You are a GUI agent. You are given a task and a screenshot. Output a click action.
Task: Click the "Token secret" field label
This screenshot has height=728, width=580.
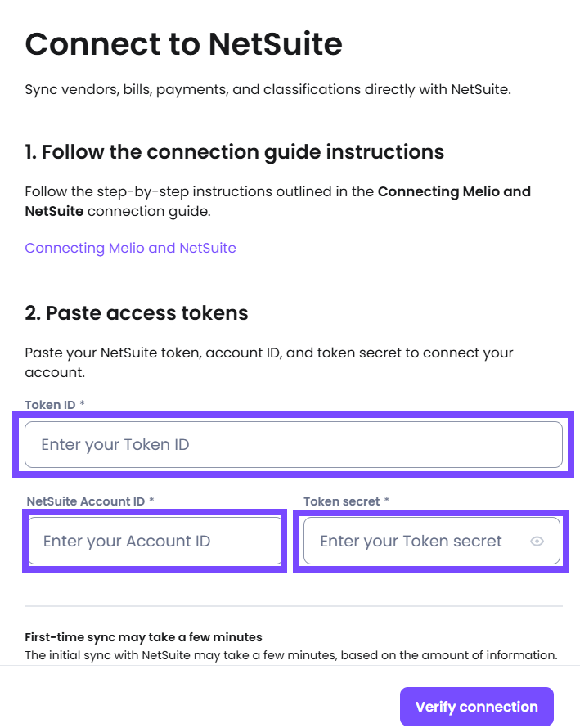click(341, 501)
